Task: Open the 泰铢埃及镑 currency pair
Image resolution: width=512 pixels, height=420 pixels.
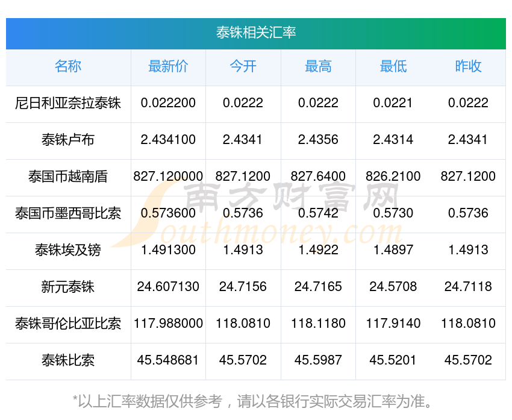Action: tap(68, 250)
